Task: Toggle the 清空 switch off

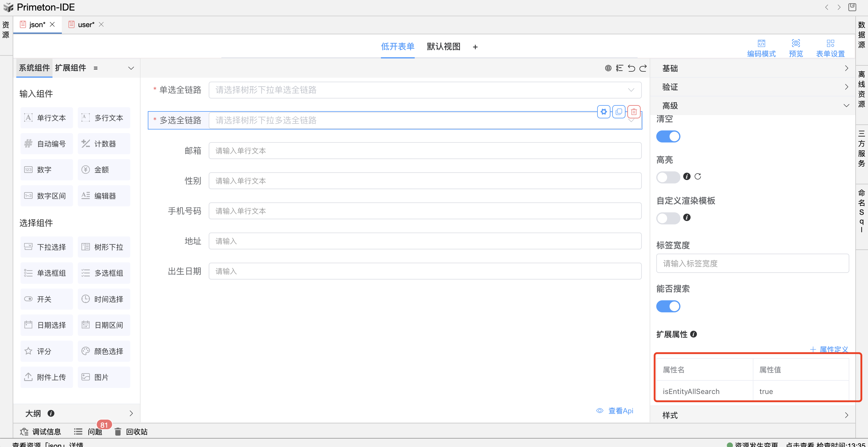Action: tap(668, 137)
